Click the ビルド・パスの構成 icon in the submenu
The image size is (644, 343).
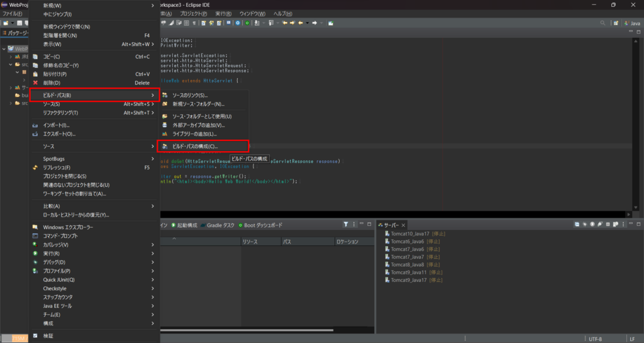click(165, 147)
